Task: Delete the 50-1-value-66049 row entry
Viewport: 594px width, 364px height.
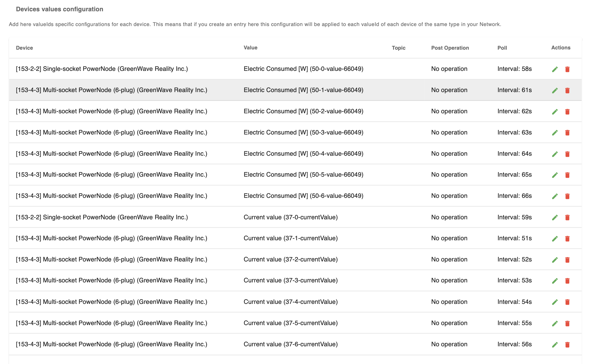Action: [567, 90]
